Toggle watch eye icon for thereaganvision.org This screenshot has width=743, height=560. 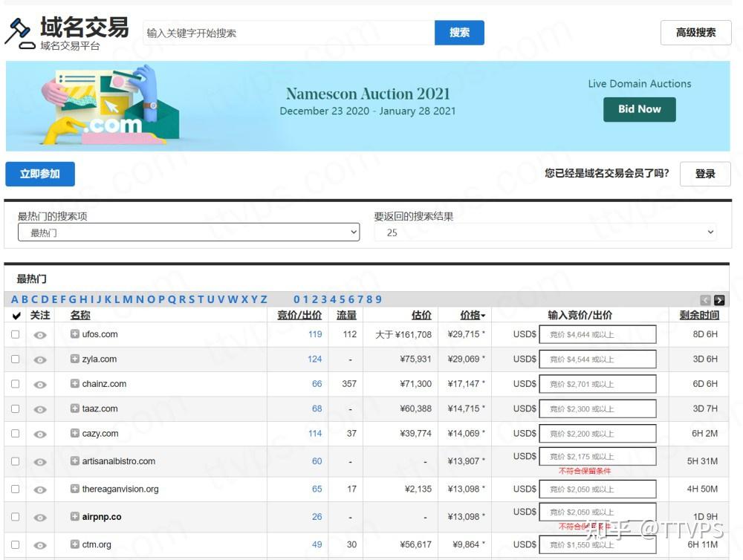(40, 489)
